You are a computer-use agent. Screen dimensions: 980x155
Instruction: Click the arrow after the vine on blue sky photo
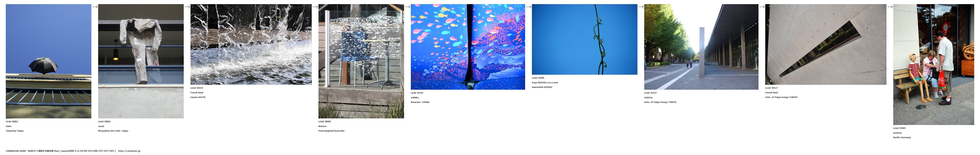click(641, 7)
